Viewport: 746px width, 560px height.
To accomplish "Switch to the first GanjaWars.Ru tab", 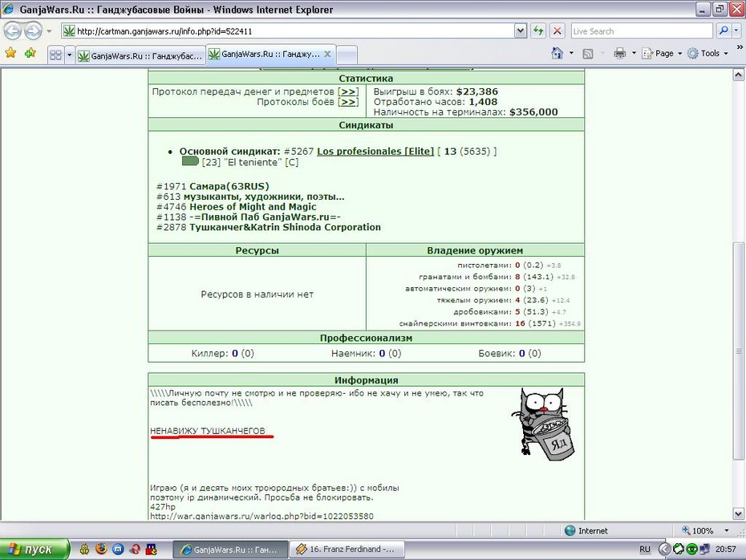I will [140, 55].
